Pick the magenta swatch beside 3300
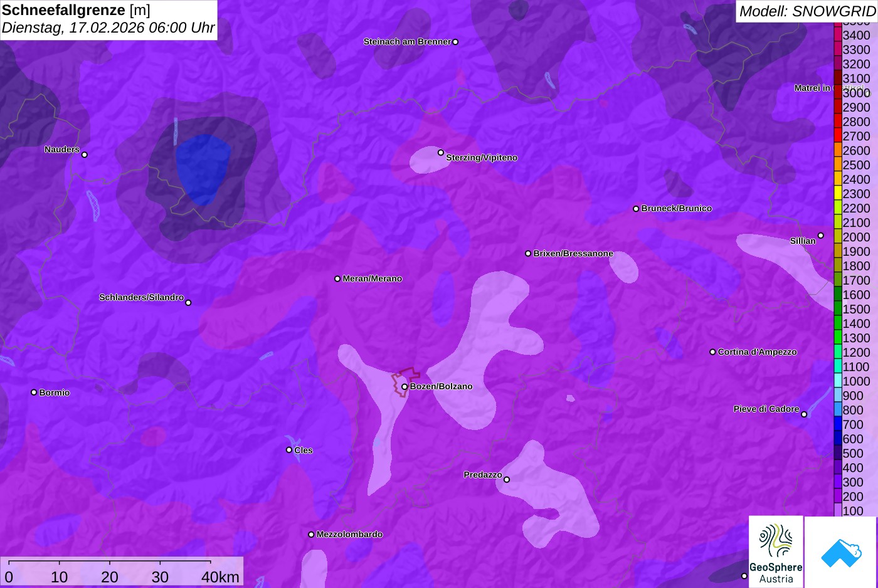Screen dimensions: 878x588 click(838, 49)
